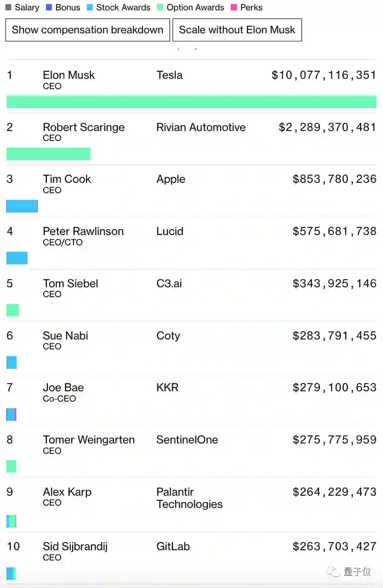Select Sid Sijbrandij of GitLab
This screenshot has width=383, height=588.
[x=74, y=547]
